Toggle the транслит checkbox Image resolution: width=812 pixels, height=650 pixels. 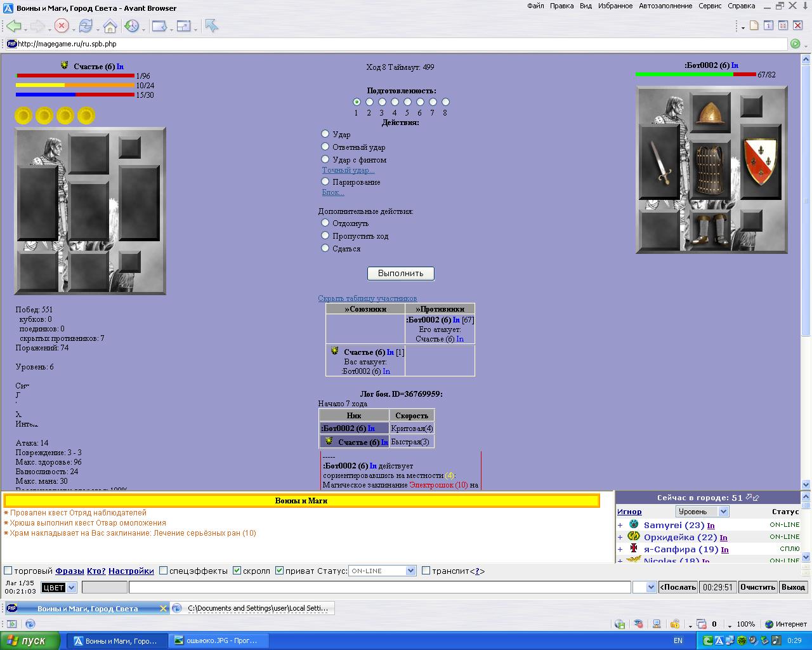coord(426,570)
